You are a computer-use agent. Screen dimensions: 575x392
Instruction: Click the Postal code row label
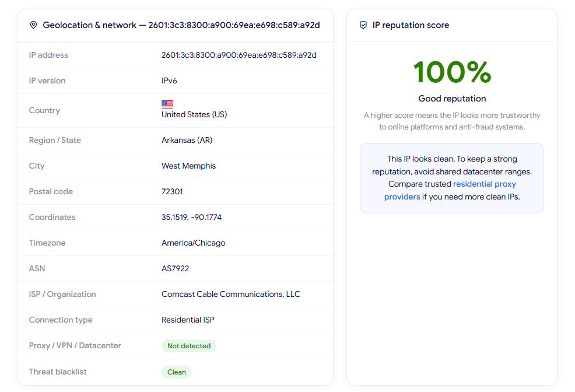click(x=51, y=191)
